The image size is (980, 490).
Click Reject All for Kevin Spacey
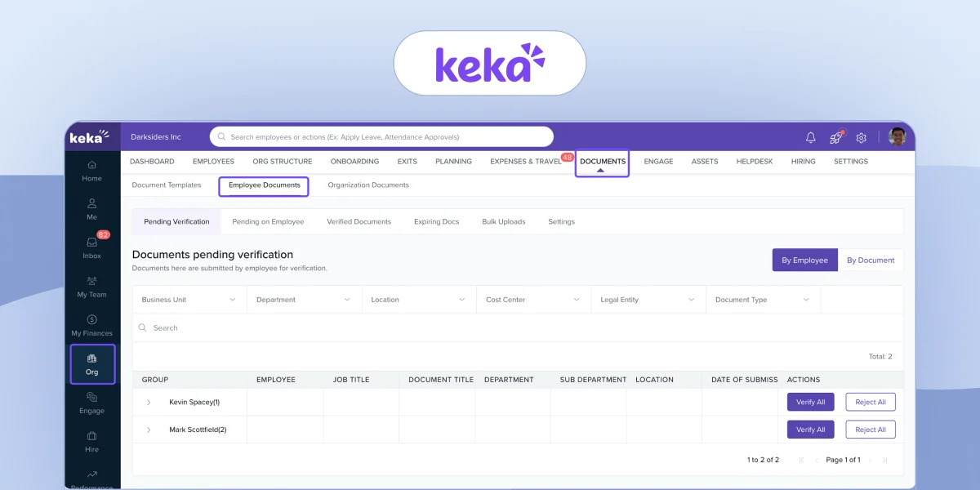[x=871, y=402]
